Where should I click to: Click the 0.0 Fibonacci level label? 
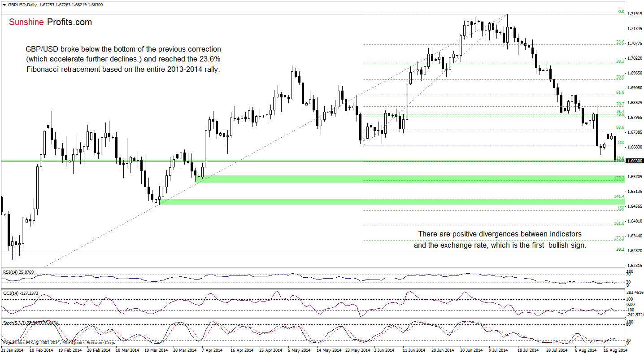622,12
